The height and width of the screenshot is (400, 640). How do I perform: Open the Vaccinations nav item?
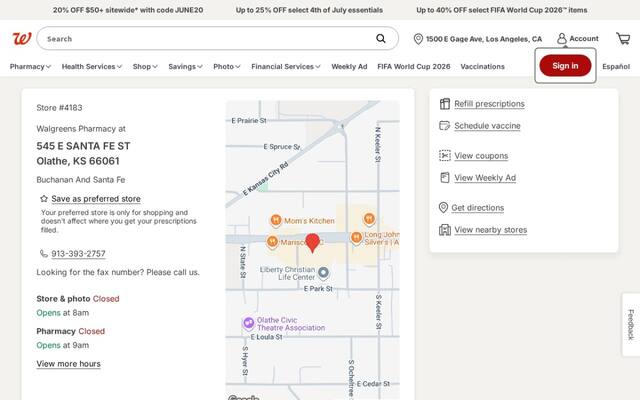point(482,67)
